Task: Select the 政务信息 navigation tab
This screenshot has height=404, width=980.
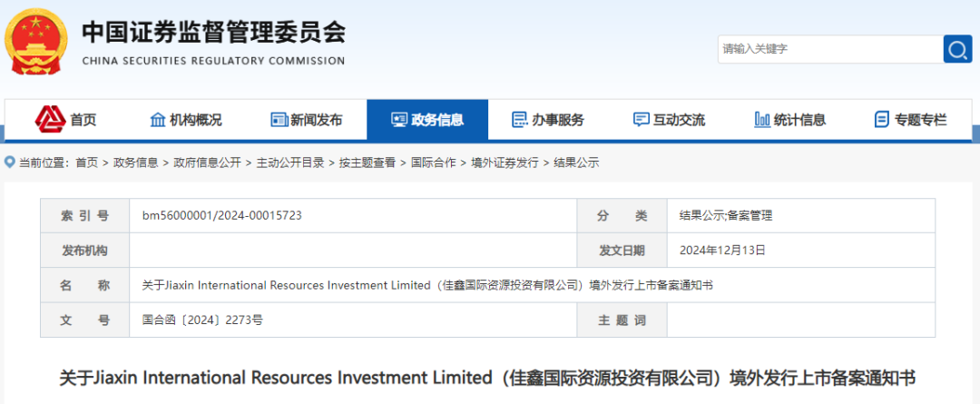Action: [427, 120]
